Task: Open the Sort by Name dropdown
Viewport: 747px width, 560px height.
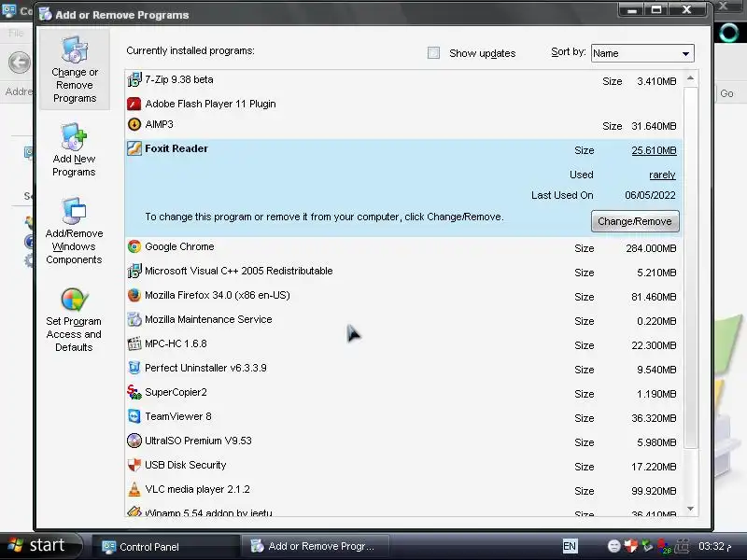Action: (642, 53)
